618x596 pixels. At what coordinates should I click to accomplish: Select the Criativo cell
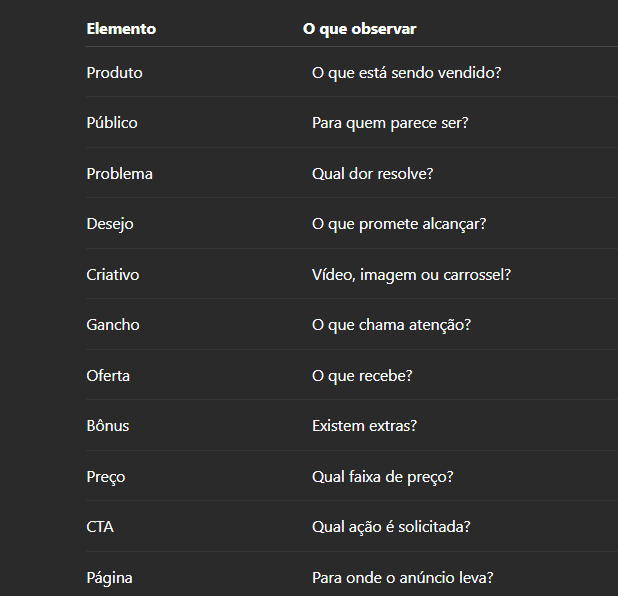[113, 274]
